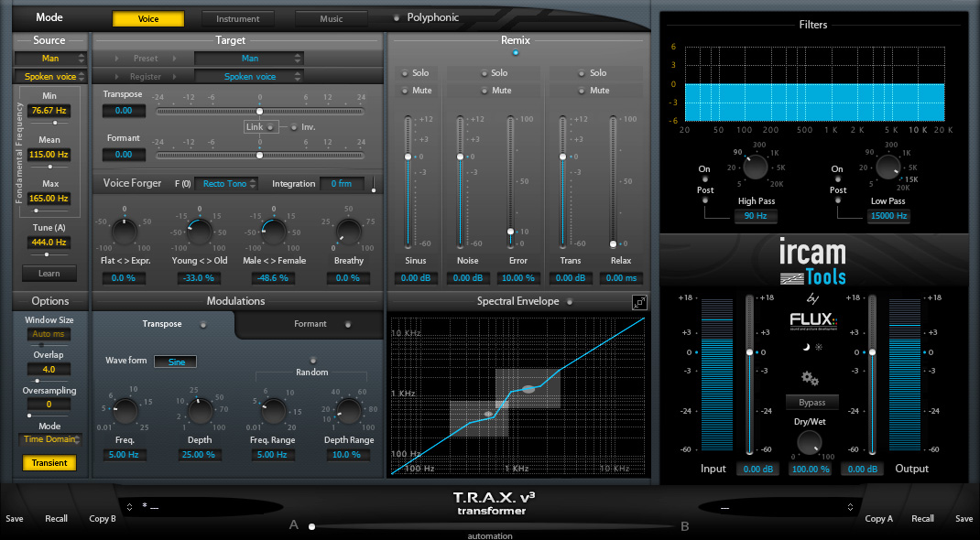Select the upper spectral envelope control point
The width and height of the screenshot is (980, 540).
528,389
